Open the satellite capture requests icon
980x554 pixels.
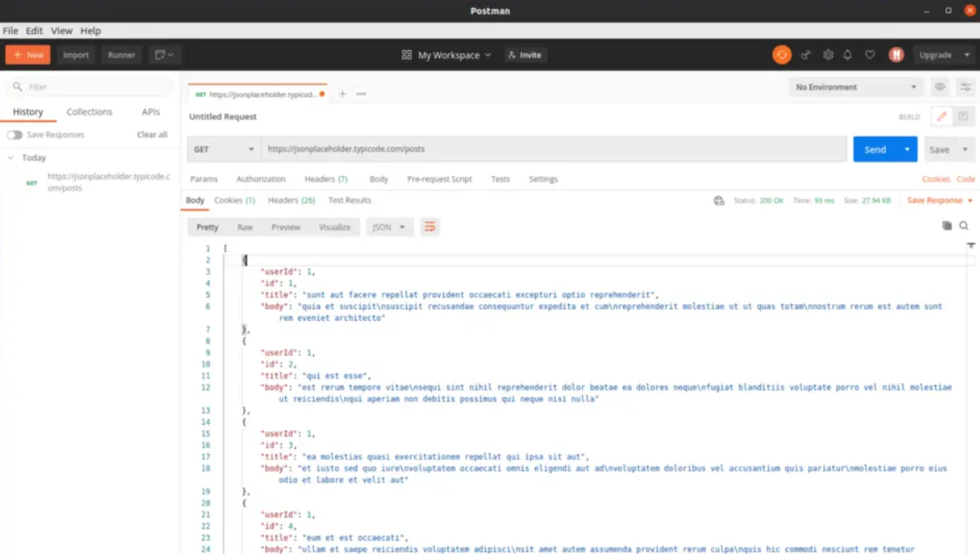coord(806,55)
